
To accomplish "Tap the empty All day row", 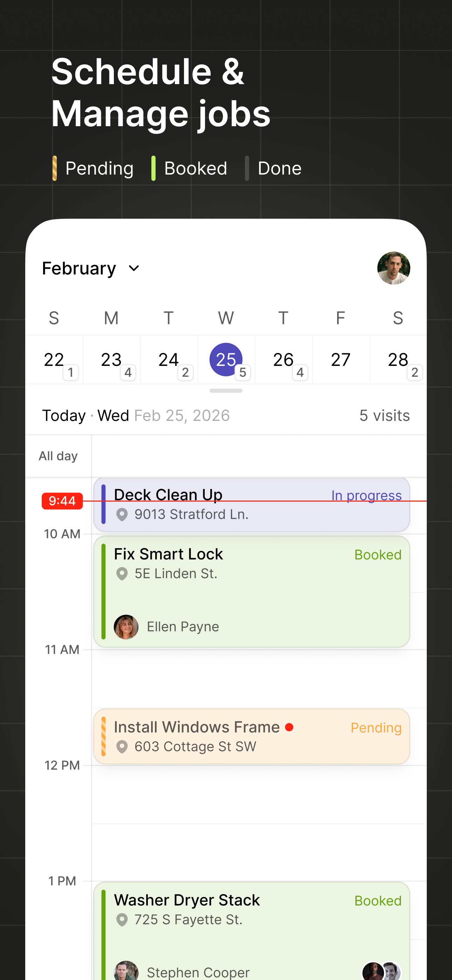I will [259, 456].
